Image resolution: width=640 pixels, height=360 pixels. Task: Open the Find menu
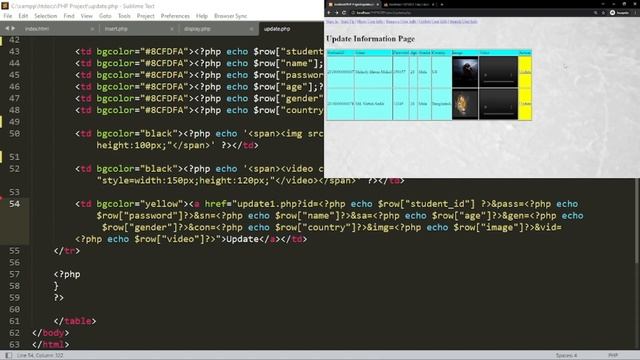tap(69, 16)
